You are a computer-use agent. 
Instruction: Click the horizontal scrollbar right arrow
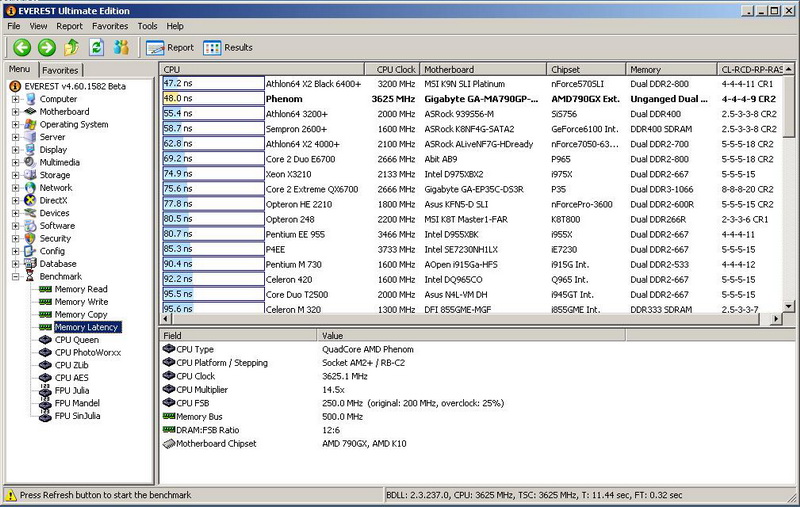[x=776, y=319]
